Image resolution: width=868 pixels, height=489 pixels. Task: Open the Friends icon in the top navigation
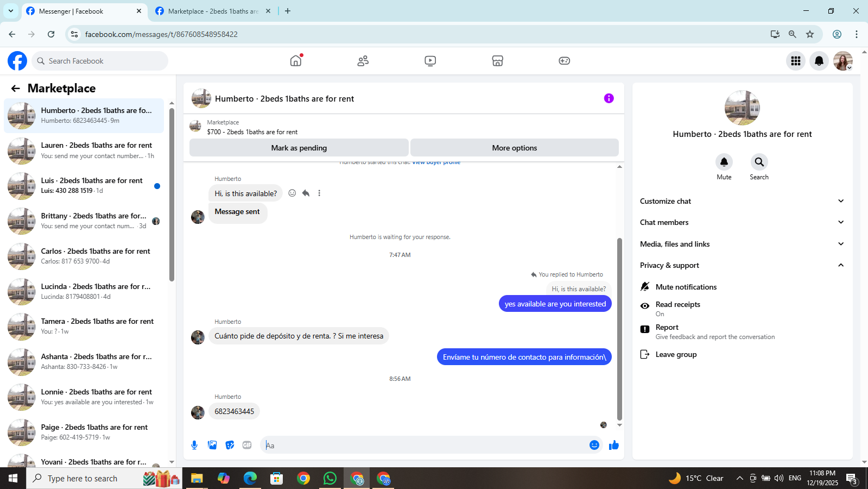(363, 61)
